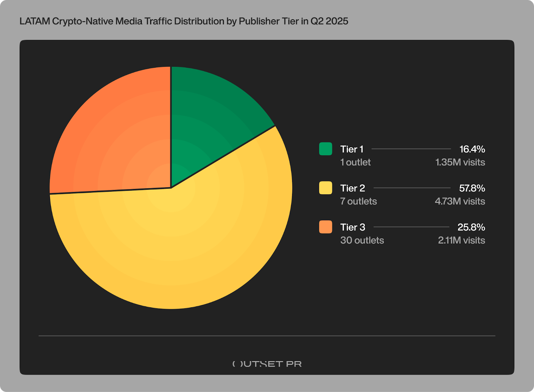
Task: Click the chart title about LATAM traffic
Action: point(184,21)
